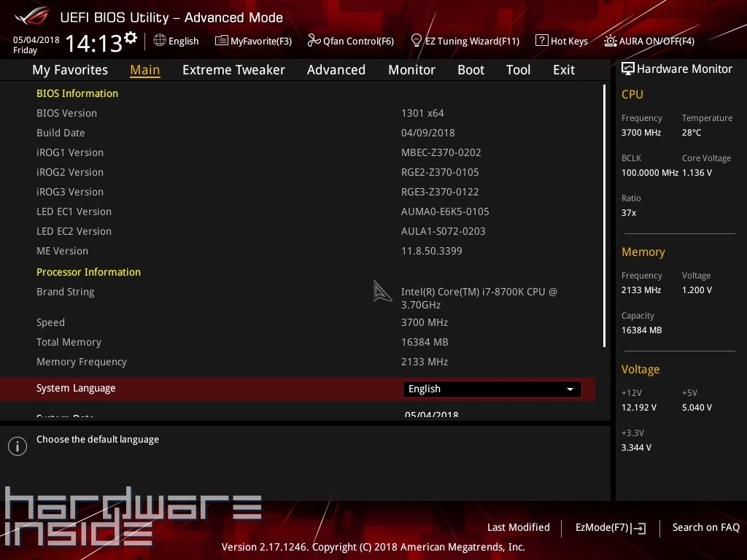Click the Memory Frequency row label
This screenshot has width=747, height=560.
[x=82, y=362]
